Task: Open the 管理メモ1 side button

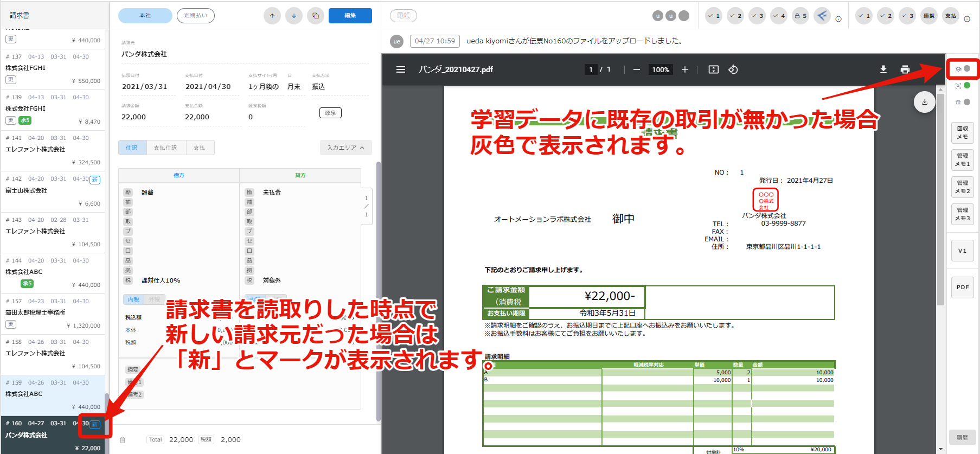Action: tap(963, 160)
